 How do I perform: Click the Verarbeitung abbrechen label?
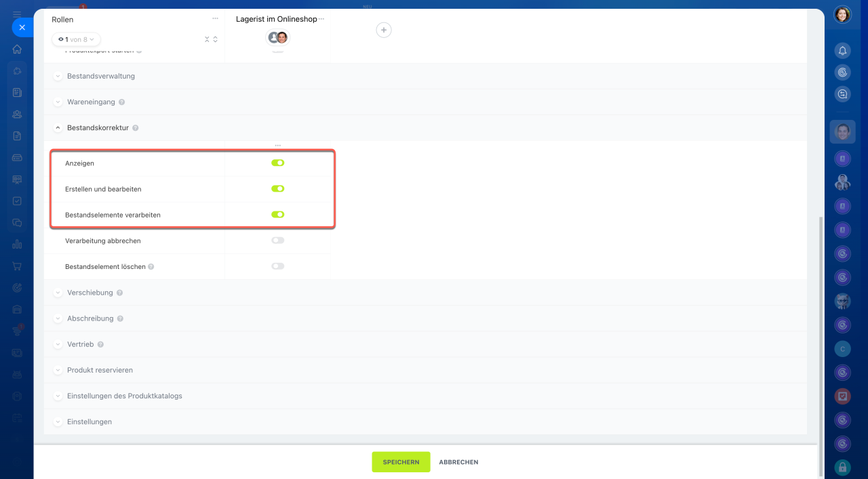(103, 241)
